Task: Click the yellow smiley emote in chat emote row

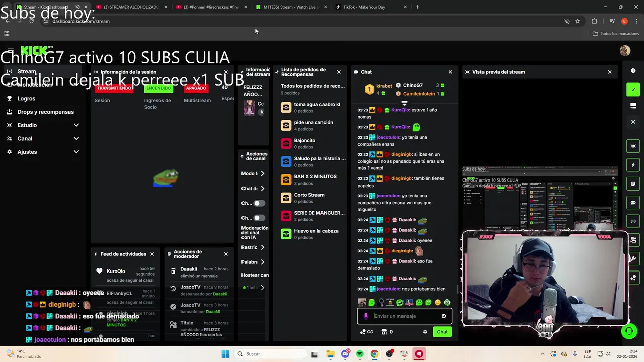Action: [438, 302]
